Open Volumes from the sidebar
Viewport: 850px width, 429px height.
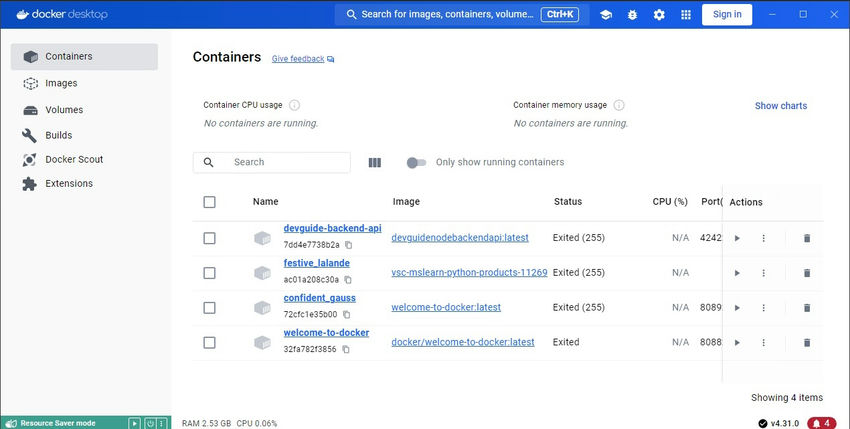tap(64, 110)
